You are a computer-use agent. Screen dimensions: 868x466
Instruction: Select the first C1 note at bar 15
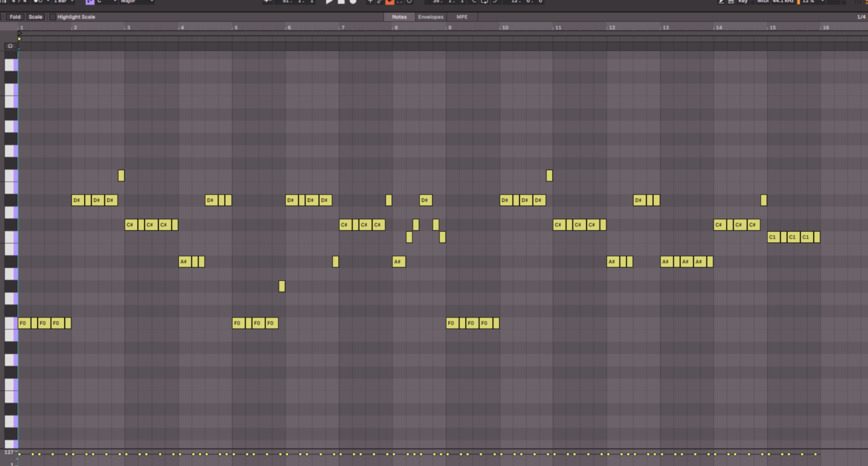coord(774,237)
